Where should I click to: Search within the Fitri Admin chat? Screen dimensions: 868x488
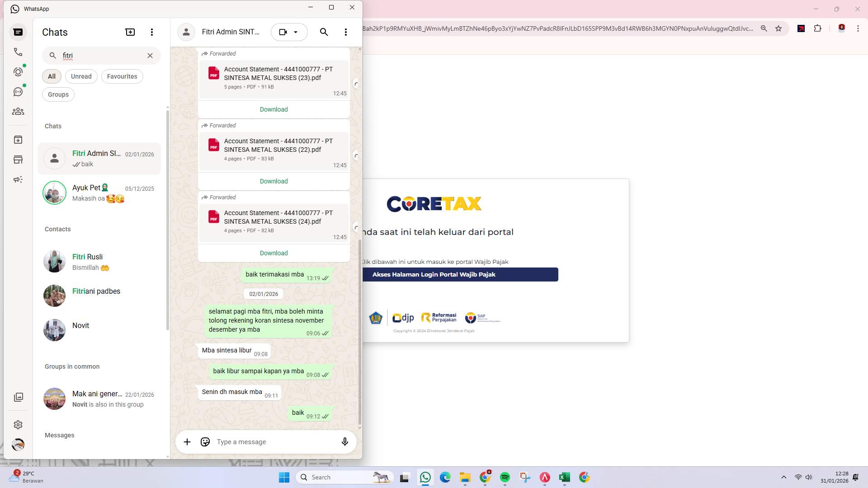[324, 32]
